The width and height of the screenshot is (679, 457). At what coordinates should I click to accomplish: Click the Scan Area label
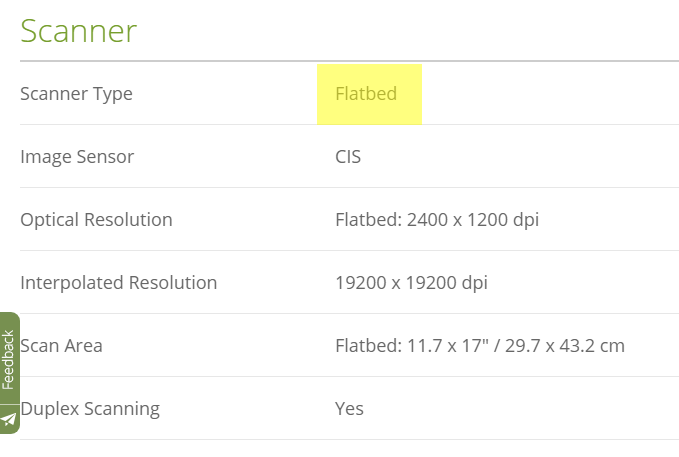[61, 346]
